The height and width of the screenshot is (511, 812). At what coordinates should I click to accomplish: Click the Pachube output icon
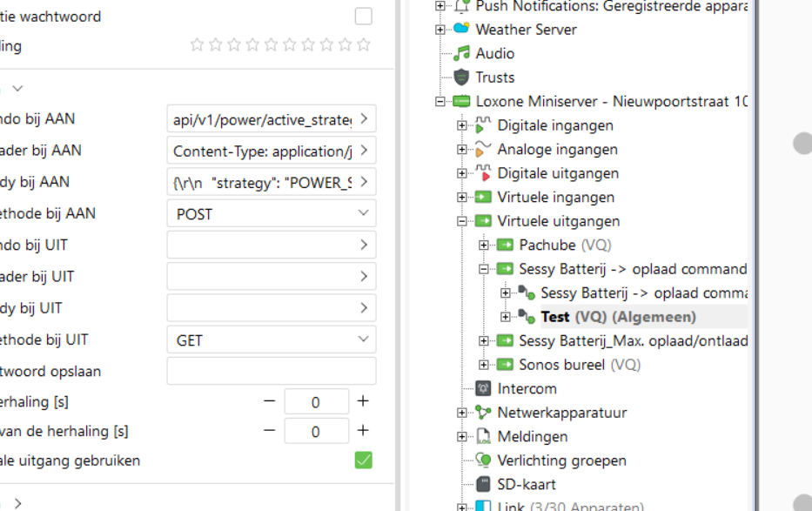coord(505,245)
